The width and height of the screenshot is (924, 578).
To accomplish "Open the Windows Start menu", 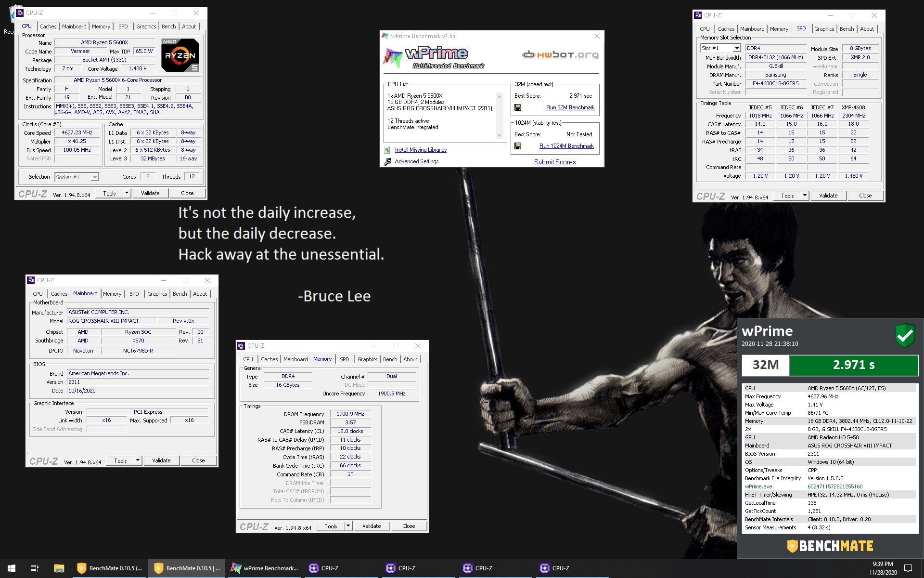I will click(x=12, y=568).
